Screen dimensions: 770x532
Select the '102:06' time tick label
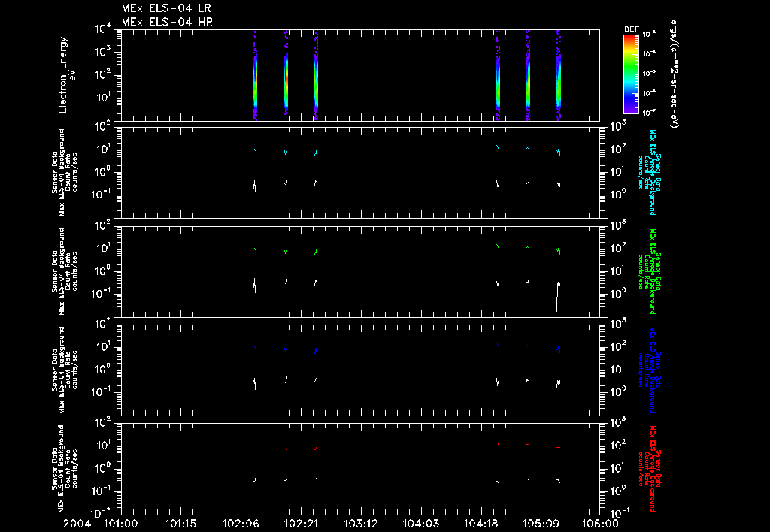pyautogui.click(x=241, y=524)
